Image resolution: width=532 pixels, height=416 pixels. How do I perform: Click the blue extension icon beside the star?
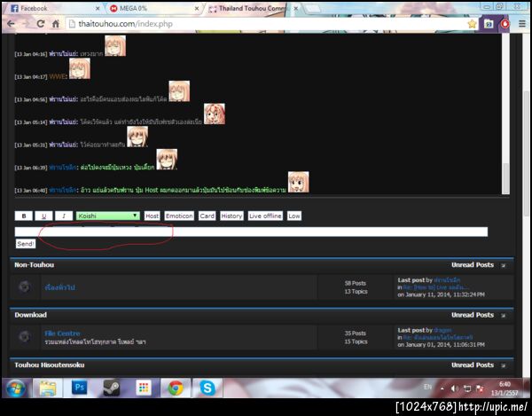click(489, 24)
